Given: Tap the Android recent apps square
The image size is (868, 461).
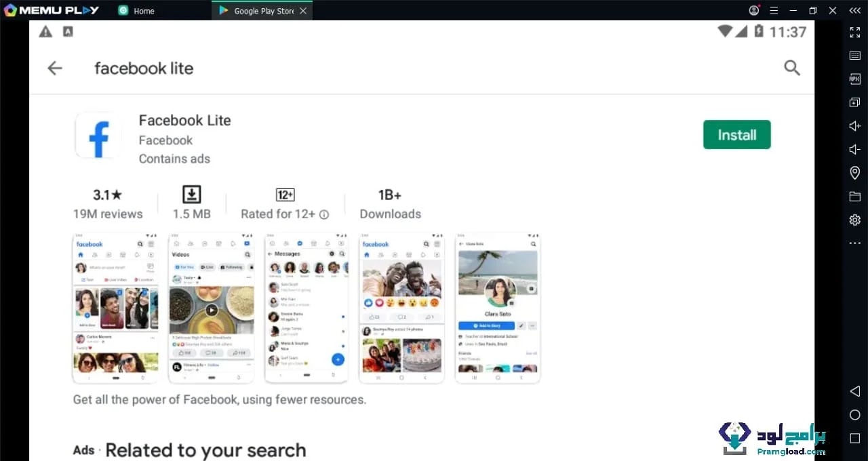Looking at the screenshot, I should click(x=855, y=439).
